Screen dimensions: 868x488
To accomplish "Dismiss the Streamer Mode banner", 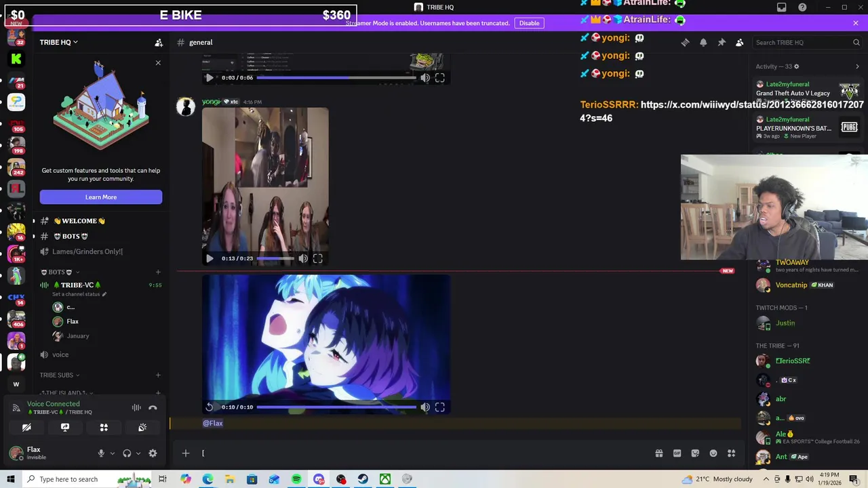I will click(x=856, y=23).
